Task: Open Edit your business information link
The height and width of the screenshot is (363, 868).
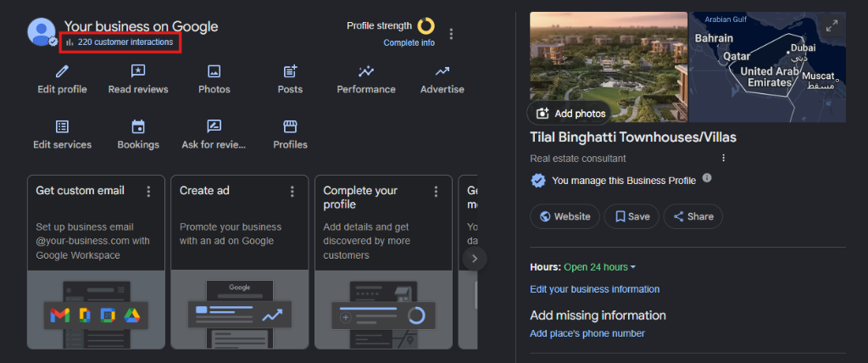Action: tap(594, 289)
